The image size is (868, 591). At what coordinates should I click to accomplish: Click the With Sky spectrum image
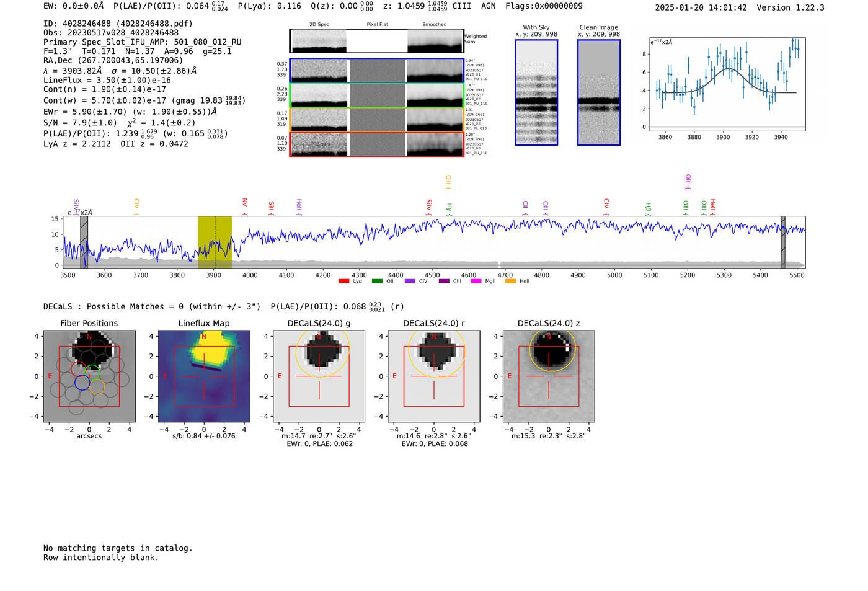click(x=536, y=92)
